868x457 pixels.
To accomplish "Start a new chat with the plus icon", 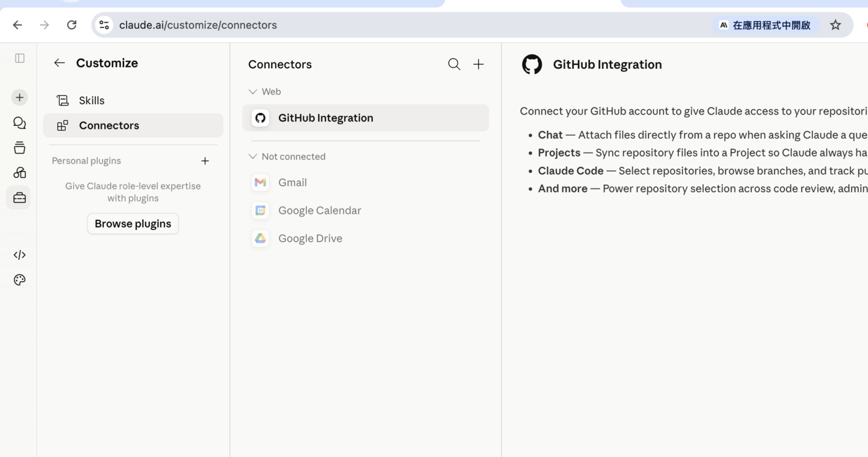I will 20,97.
